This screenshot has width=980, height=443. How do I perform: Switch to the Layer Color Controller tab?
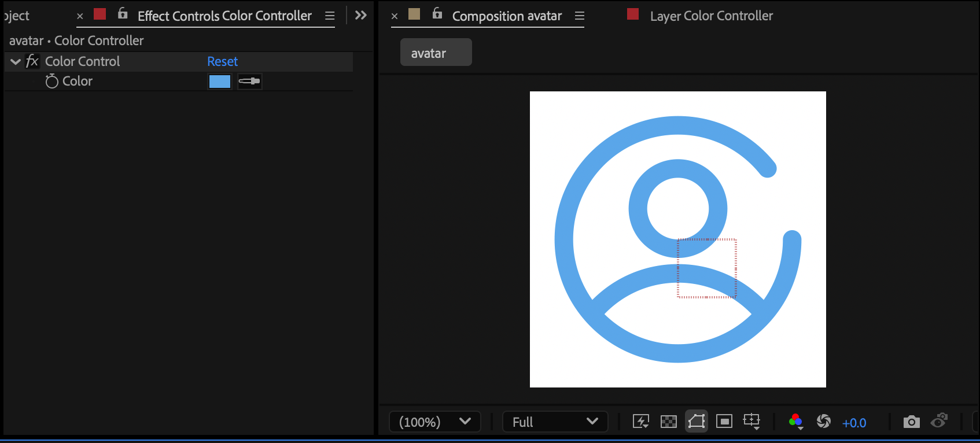[x=711, y=16]
